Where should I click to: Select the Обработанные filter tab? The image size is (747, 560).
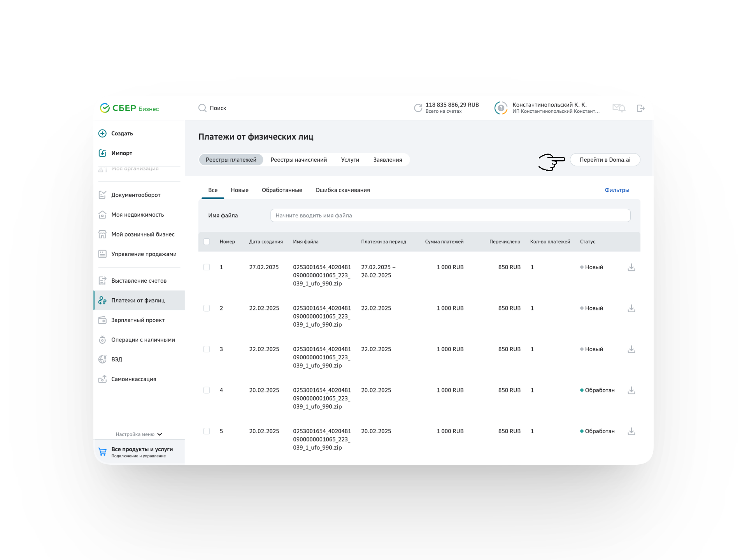(282, 190)
